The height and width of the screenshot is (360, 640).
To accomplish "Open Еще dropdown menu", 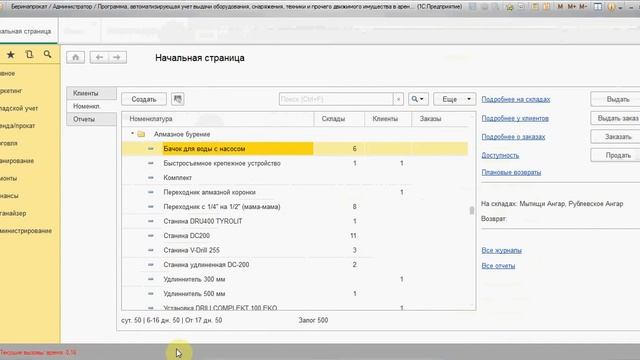I will [454, 99].
